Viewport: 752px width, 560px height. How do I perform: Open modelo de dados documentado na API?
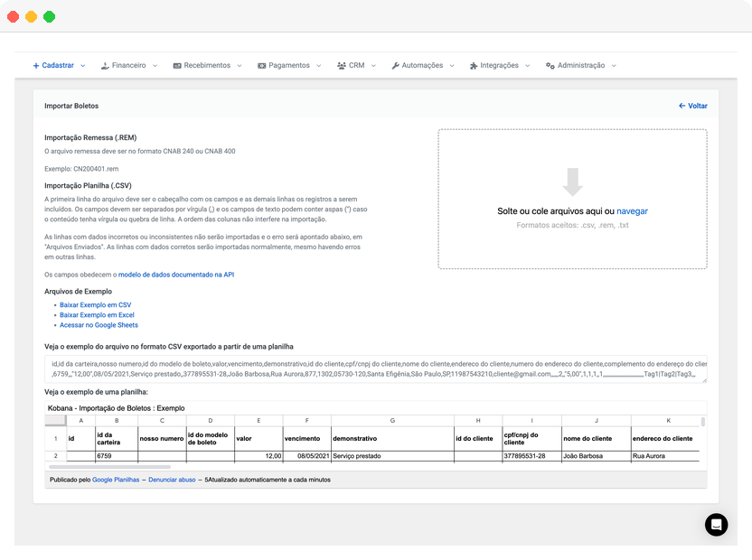(x=176, y=274)
